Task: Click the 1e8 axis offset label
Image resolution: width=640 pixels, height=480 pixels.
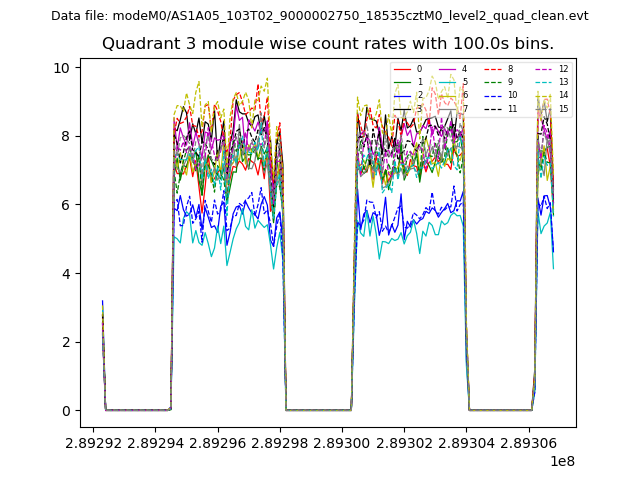Action: tap(561, 460)
